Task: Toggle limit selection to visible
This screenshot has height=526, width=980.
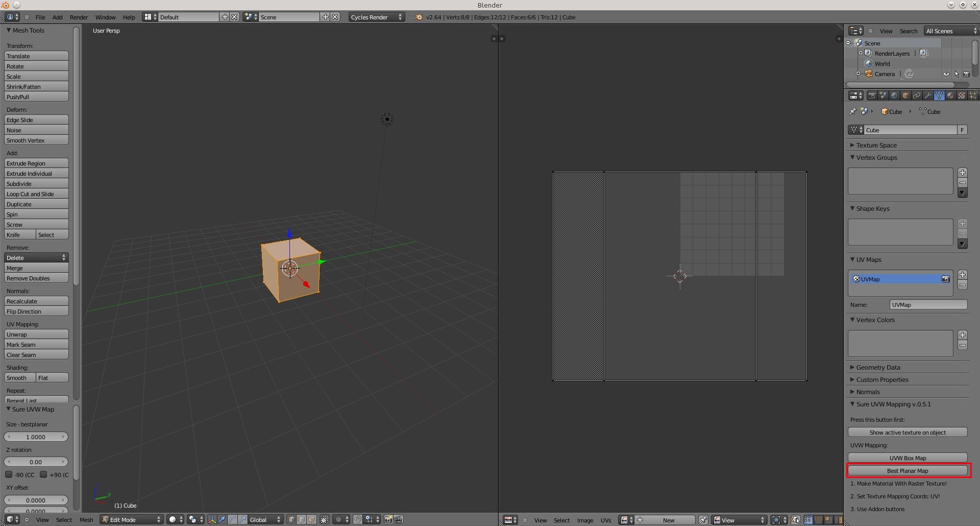Action: coord(325,519)
